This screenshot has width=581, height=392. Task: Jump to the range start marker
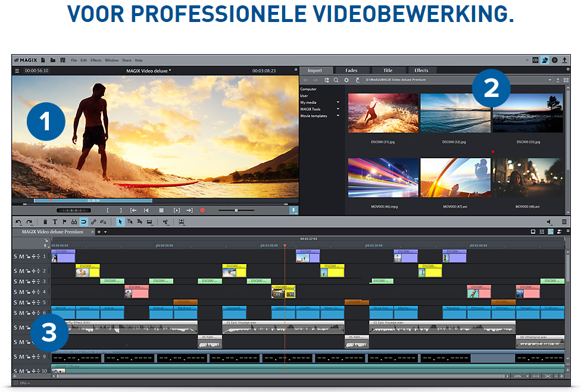click(133, 210)
